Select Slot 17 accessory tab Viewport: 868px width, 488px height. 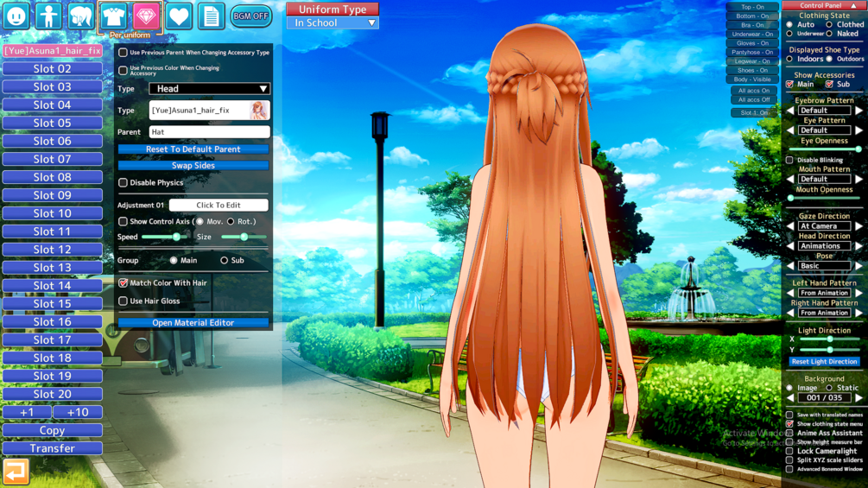coord(52,339)
